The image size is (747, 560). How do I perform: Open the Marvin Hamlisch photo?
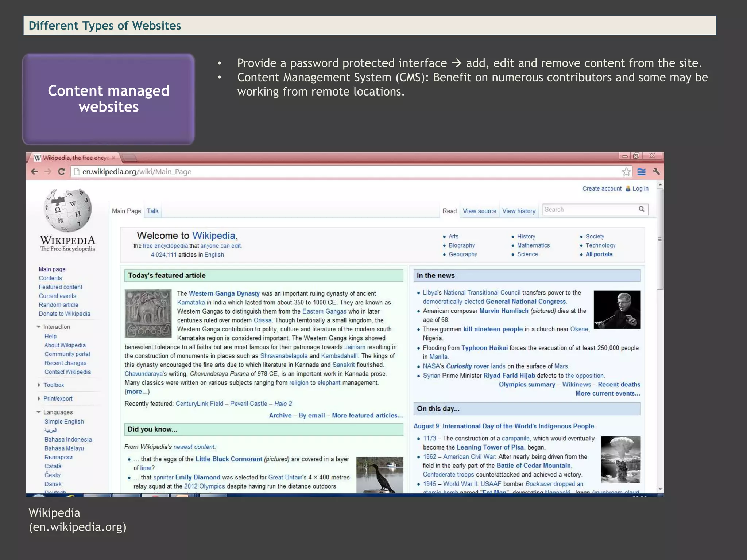pos(617,310)
